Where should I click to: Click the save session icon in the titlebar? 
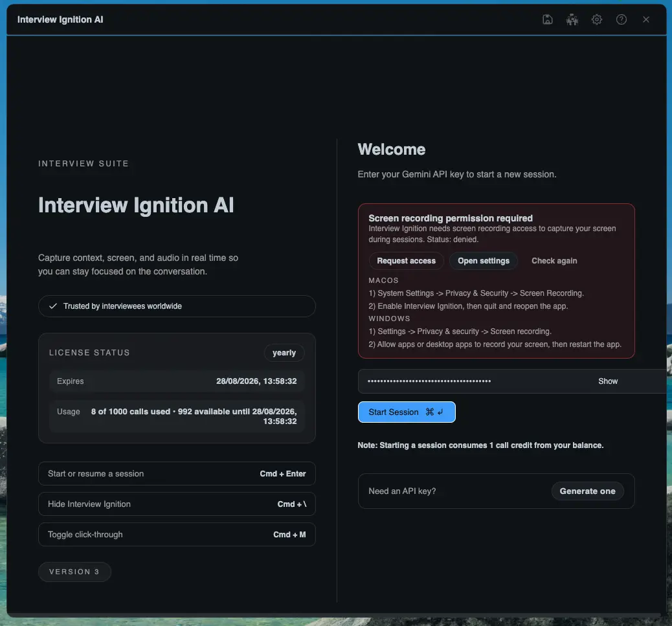tap(547, 19)
